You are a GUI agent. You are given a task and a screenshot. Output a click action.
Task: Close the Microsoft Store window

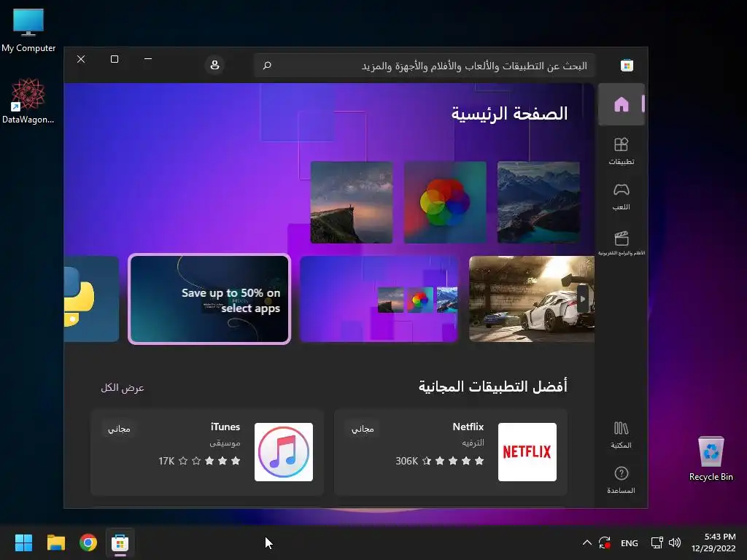[x=81, y=59]
